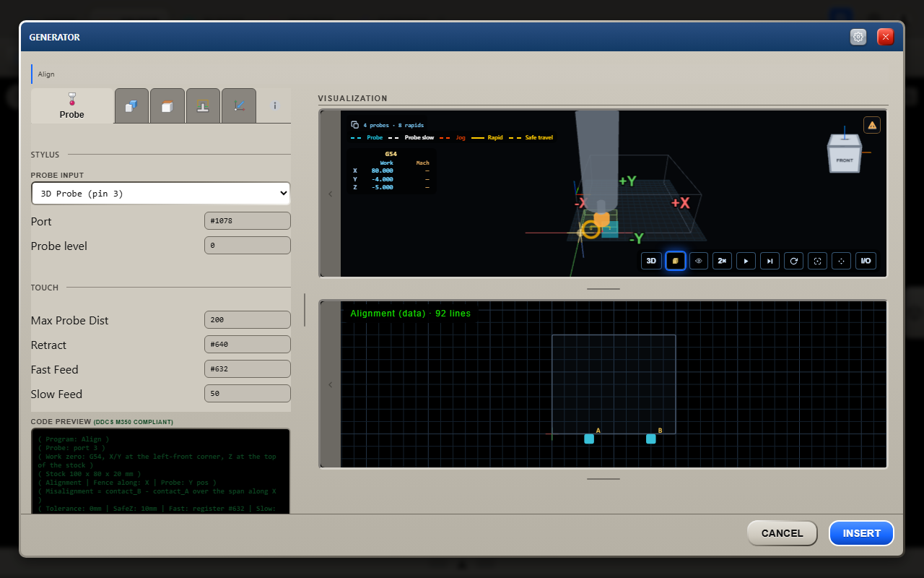
Task: Click the Port input field
Action: pyautogui.click(x=248, y=221)
